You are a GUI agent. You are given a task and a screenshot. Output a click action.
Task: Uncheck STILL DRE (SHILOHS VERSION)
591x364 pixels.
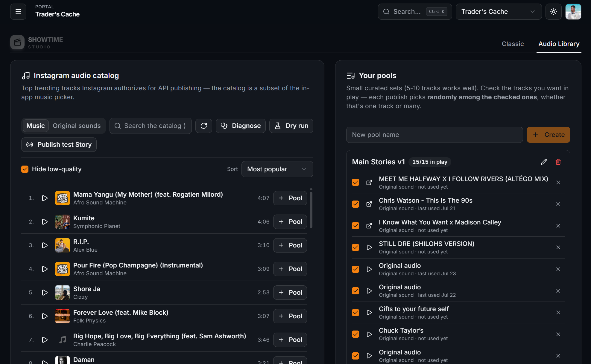pos(355,247)
